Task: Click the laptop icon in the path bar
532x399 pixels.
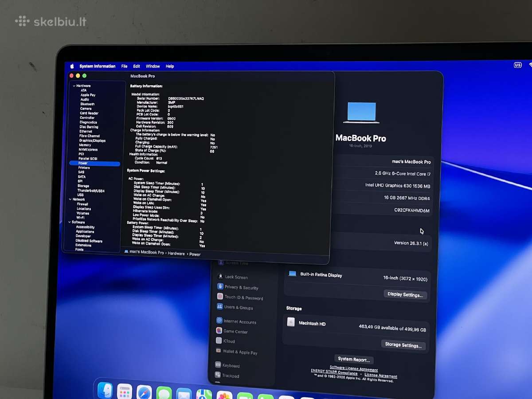Action: pos(126,251)
